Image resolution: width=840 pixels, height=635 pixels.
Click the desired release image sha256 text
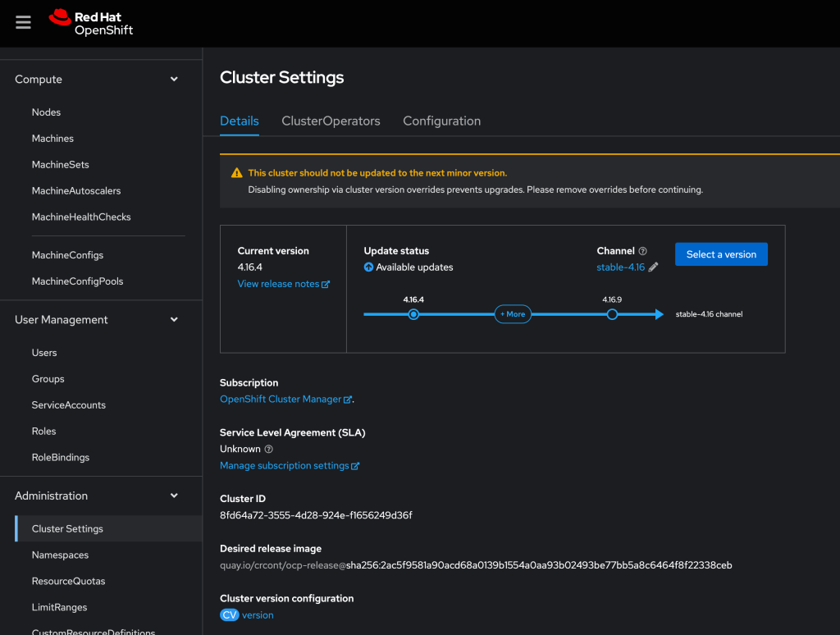[x=539, y=565]
